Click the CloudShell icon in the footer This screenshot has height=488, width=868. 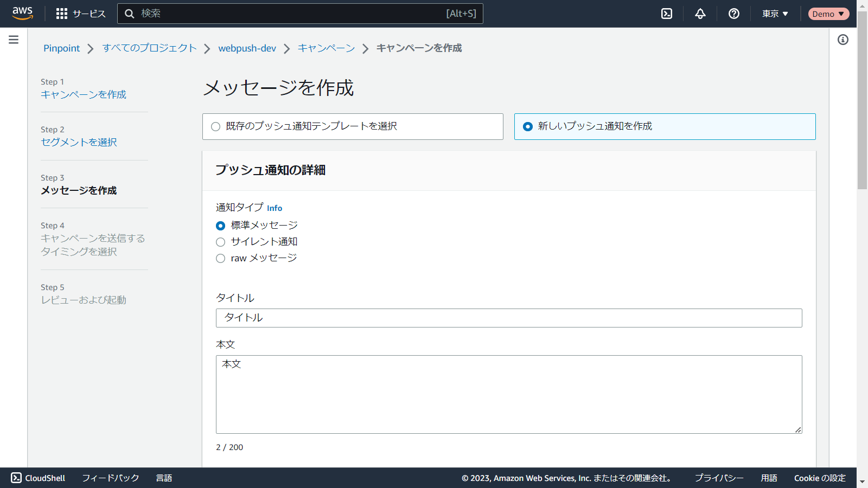pyautogui.click(x=16, y=478)
